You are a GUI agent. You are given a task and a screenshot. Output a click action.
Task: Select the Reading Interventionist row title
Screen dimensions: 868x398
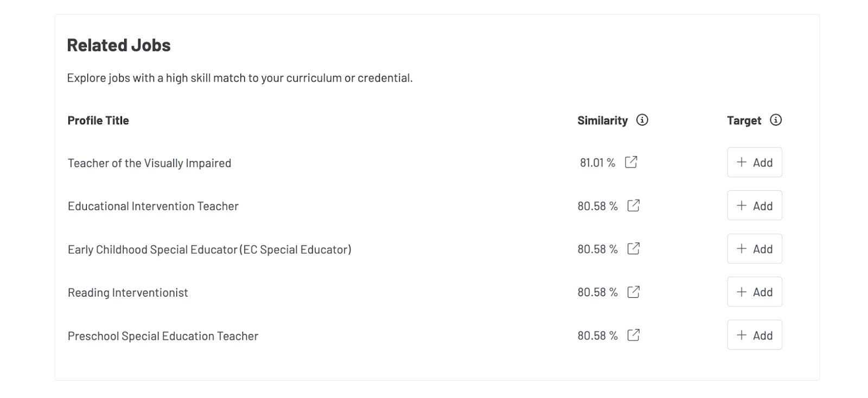click(x=127, y=292)
